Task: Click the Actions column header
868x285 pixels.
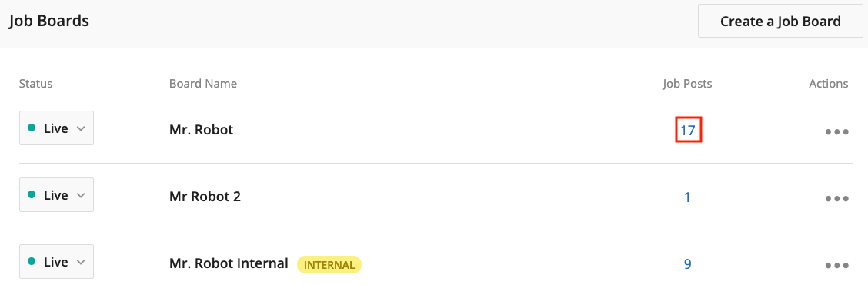Action: coord(829,84)
